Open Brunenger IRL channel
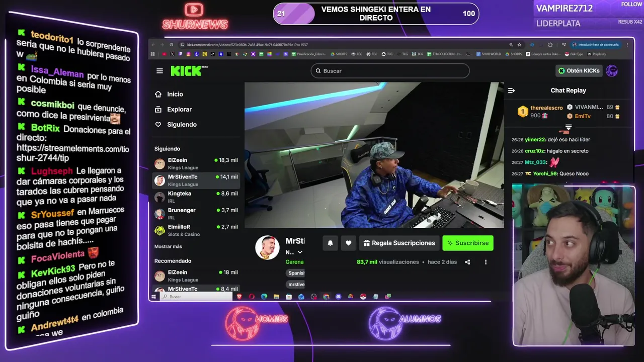Viewport: 644px width, 362px height. point(196,213)
